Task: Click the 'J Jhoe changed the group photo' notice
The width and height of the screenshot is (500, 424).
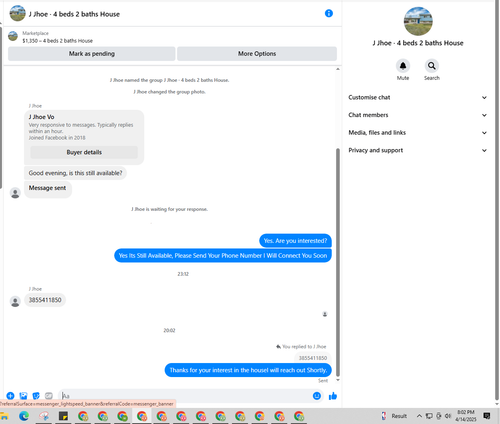Action: click(x=169, y=92)
